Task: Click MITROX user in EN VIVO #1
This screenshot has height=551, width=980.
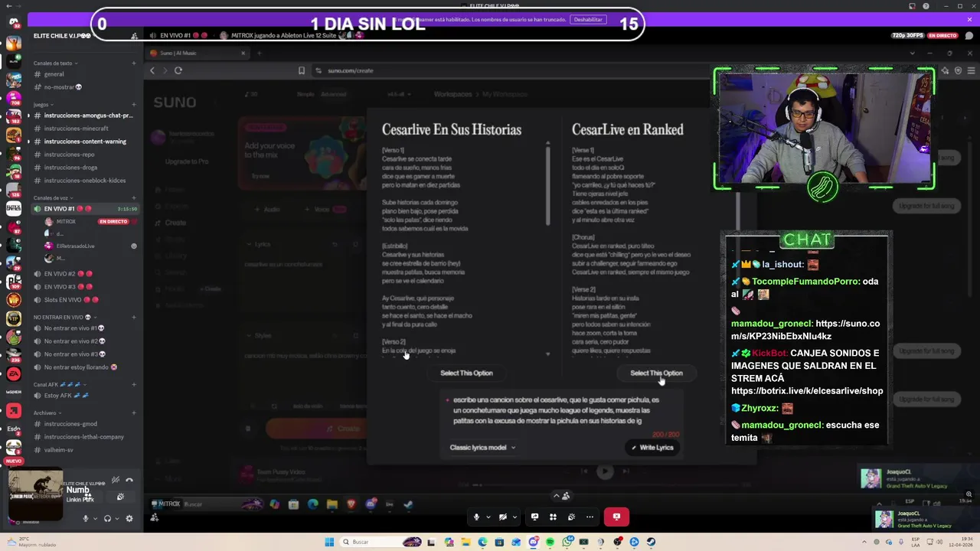Action: click(x=66, y=221)
